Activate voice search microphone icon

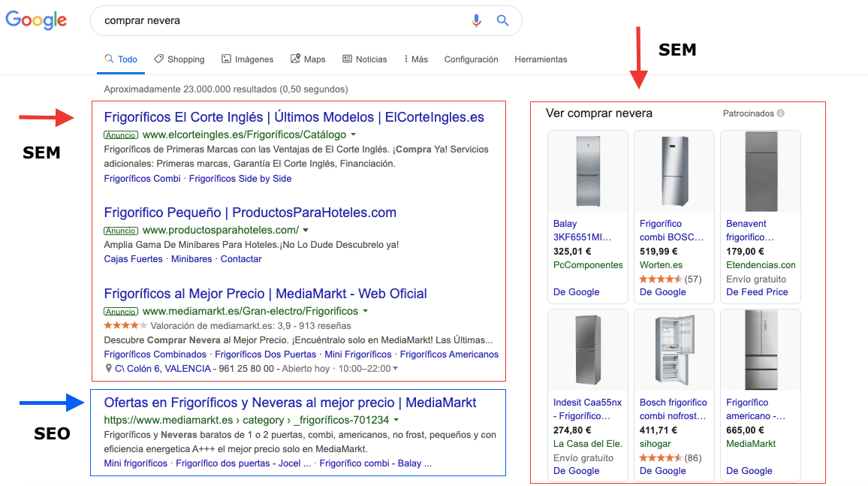coord(476,20)
